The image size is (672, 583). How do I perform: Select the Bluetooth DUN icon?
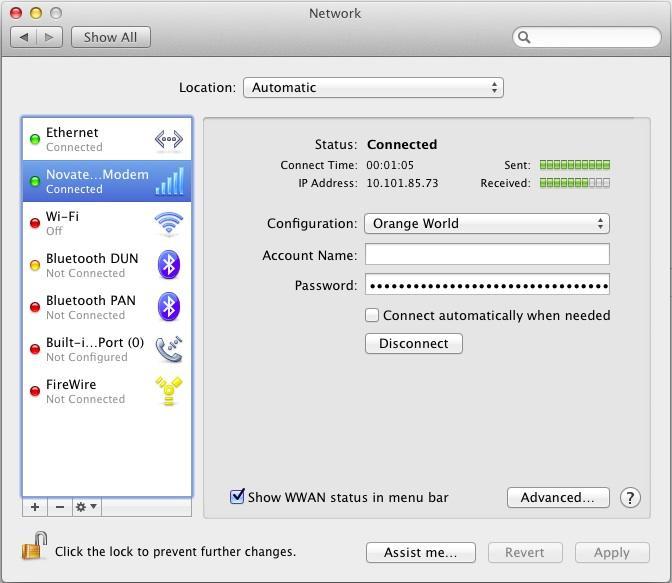(x=169, y=265)
